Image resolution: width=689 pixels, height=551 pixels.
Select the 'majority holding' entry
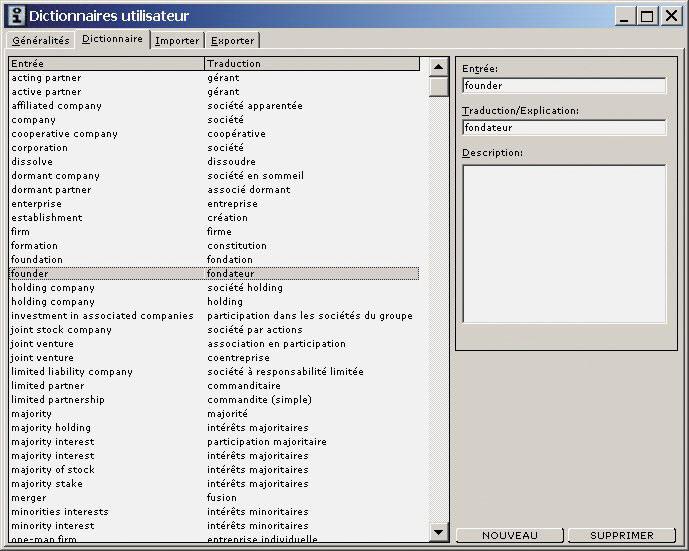[x=214, y=428]
